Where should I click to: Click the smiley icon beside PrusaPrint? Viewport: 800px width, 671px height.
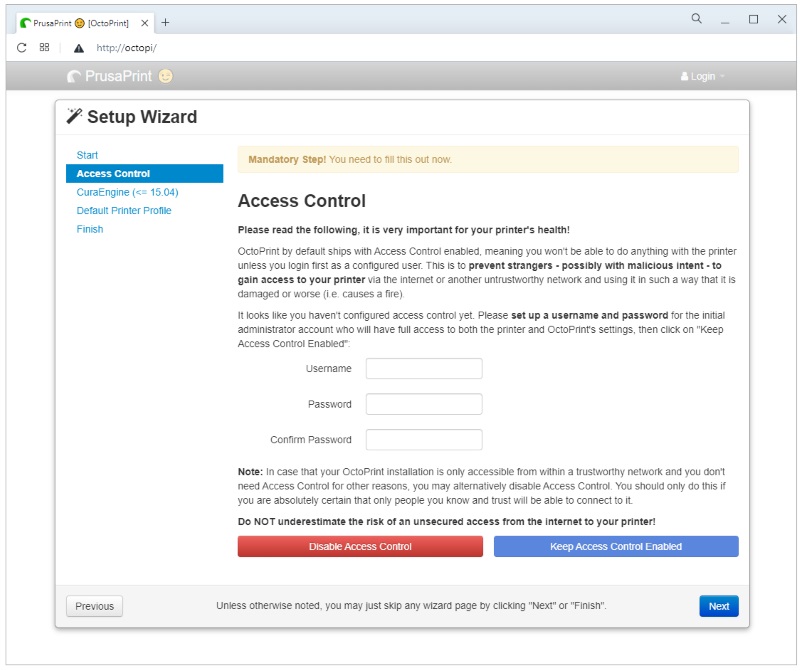(x=166, y=76)
